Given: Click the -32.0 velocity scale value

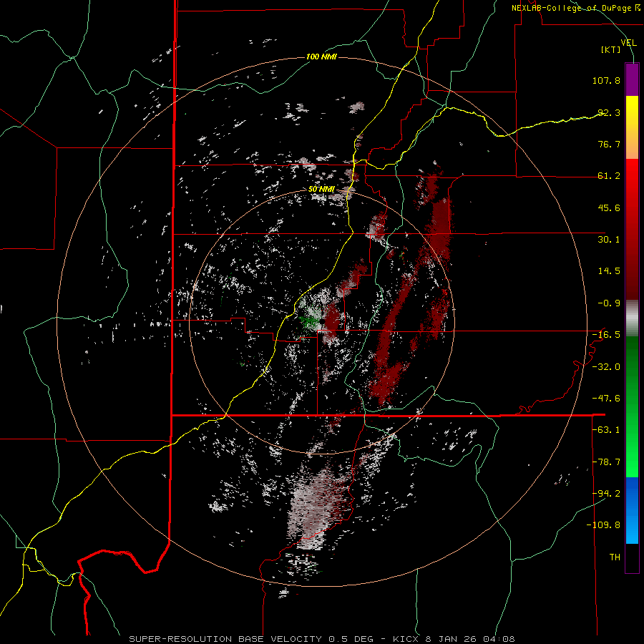Looking at the screenshot, I should coord(606,367).
